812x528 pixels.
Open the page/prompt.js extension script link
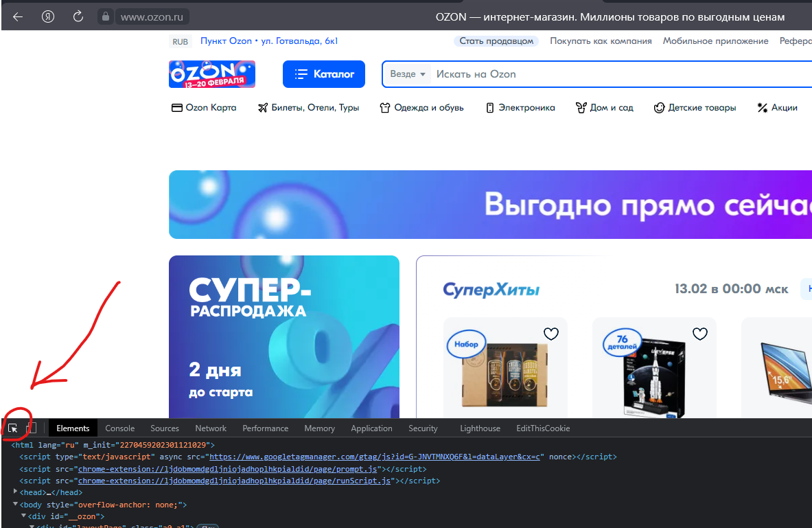pos(227,469)
